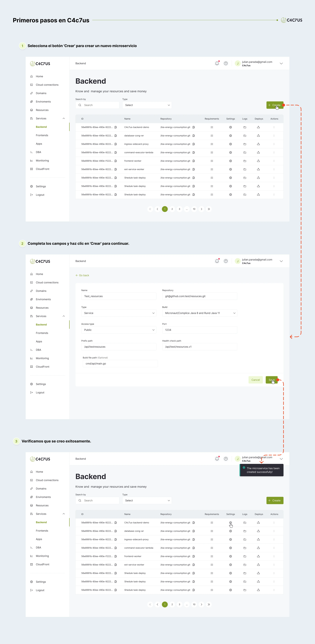Go to previous page in step 1 pagination
The width and height of the screenshot is (315, 644).
click(x=157, y=209)
